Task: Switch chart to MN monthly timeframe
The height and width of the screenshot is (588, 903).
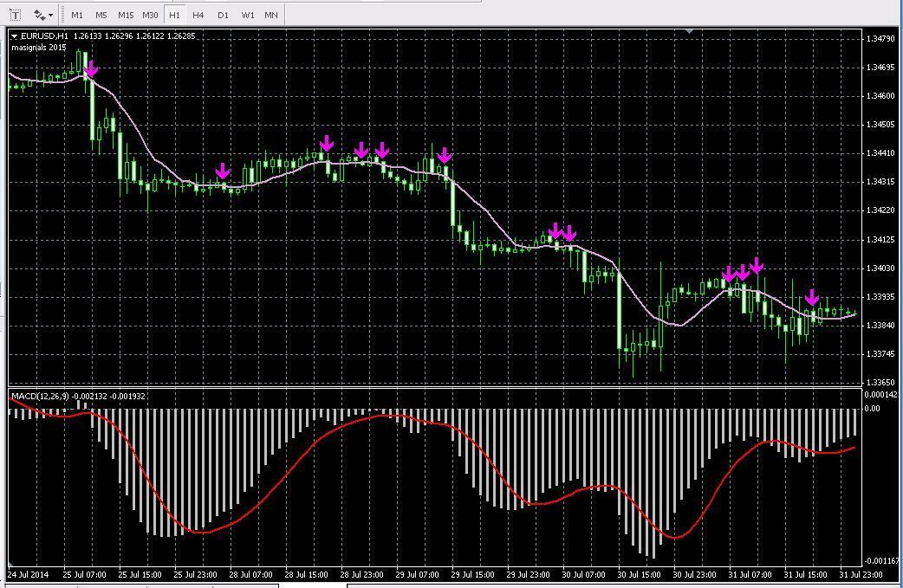Action: 270,15
